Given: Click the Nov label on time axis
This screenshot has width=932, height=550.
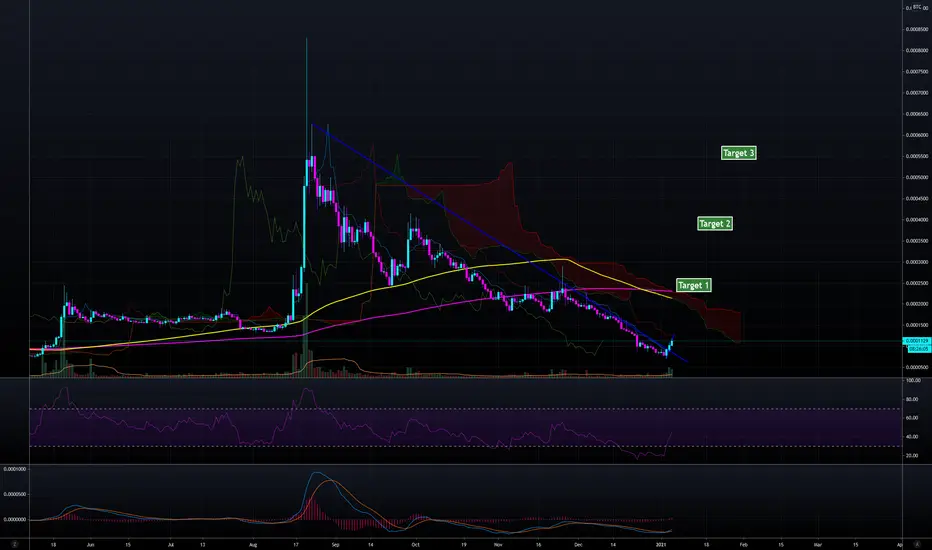Looking at the screenshot, I should pyautogui.click(x=498, y=544).
